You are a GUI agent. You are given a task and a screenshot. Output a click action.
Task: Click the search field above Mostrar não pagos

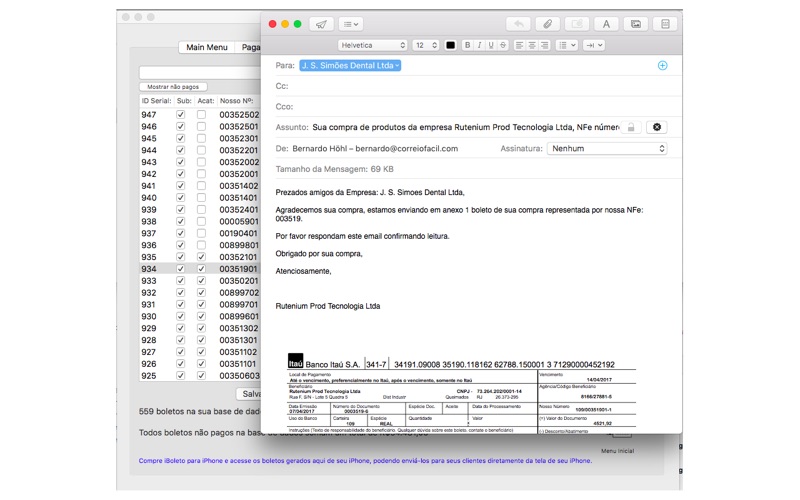pos(200,72)
